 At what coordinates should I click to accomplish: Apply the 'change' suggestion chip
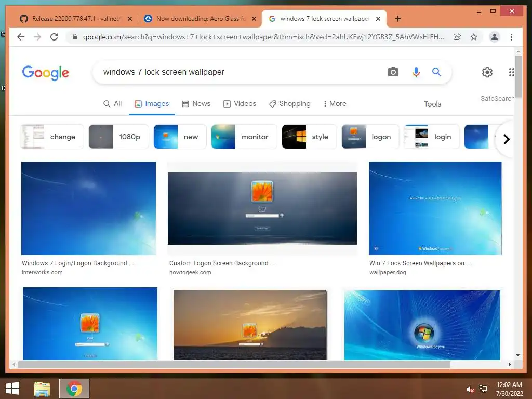point(52,137)
